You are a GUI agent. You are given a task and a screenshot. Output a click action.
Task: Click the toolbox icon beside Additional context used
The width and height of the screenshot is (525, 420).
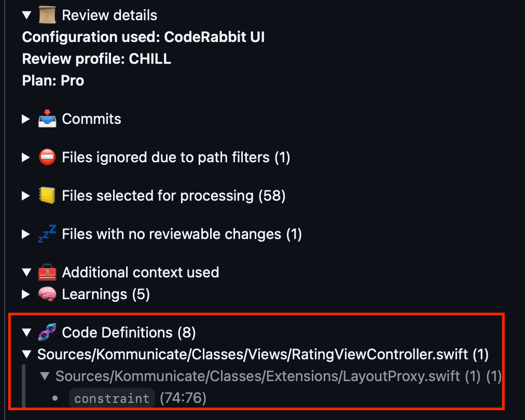[x=47, y=272]
